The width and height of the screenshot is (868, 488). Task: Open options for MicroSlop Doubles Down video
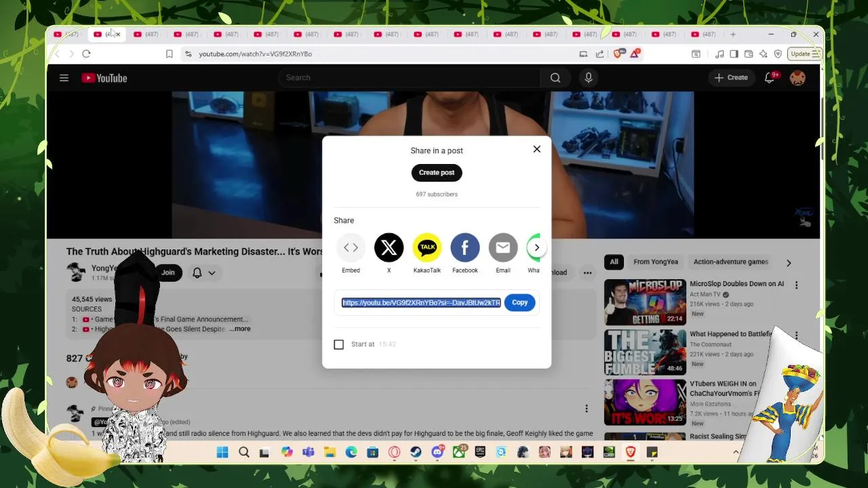pos(796,285)
